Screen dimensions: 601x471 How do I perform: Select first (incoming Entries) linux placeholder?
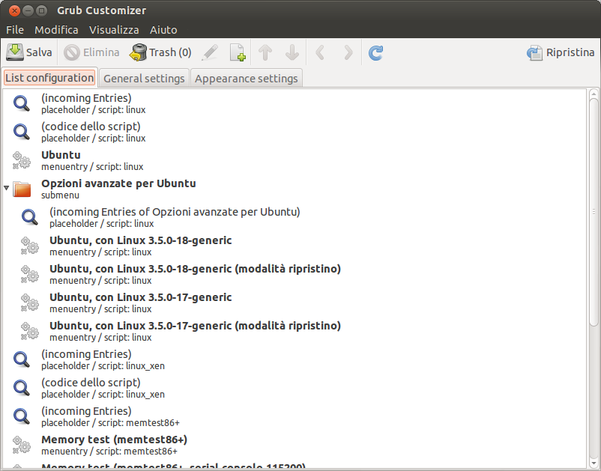point(294,103)
